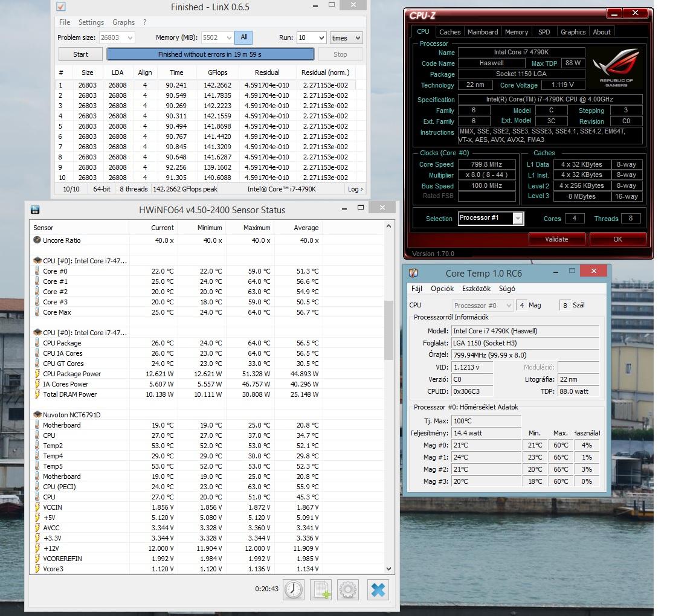Click the Republic of Gamers logo in CPU-Z
The image size is (696, 616).
616,68
